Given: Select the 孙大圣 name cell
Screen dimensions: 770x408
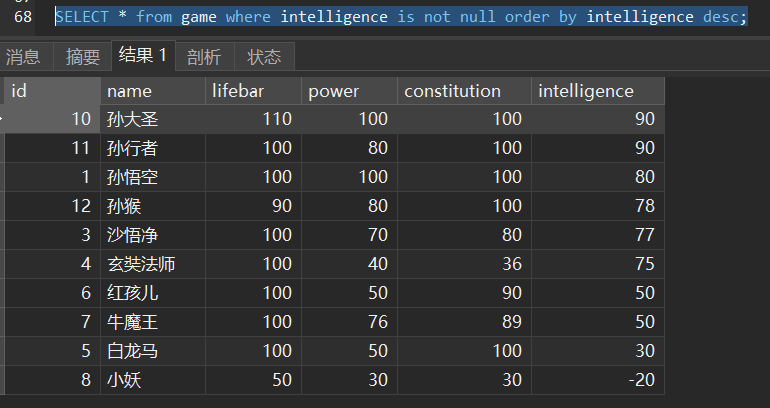Looking at the screenshot, I should (x=153, y=119).
